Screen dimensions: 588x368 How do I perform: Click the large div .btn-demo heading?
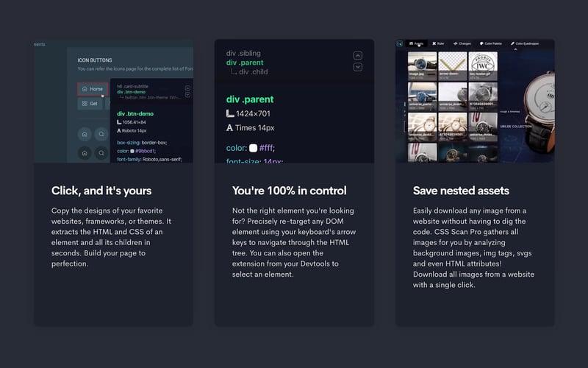point(135,113)
